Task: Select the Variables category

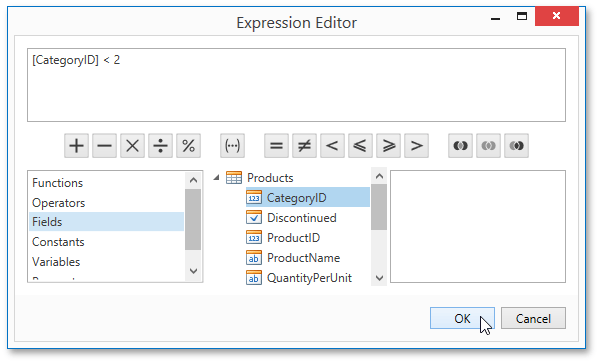Action: tap(107, 262)
